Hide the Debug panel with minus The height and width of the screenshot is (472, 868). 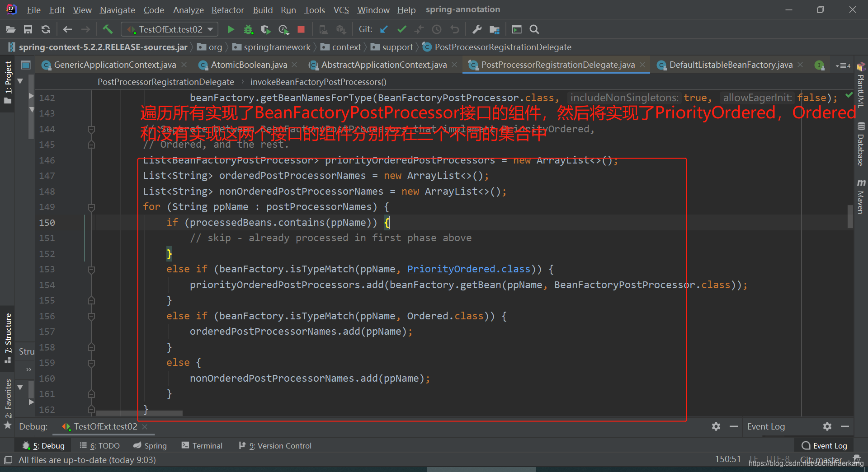[x=734, y=426]
